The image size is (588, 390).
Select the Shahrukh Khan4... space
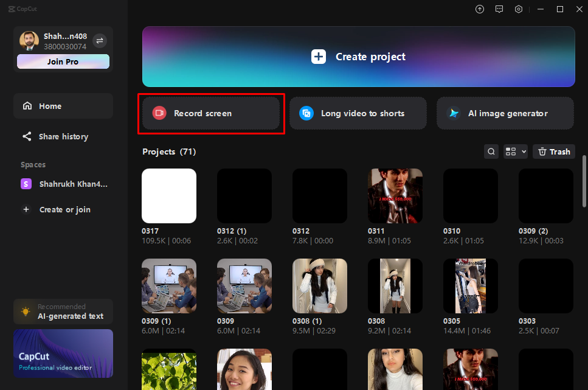[63, 184]
